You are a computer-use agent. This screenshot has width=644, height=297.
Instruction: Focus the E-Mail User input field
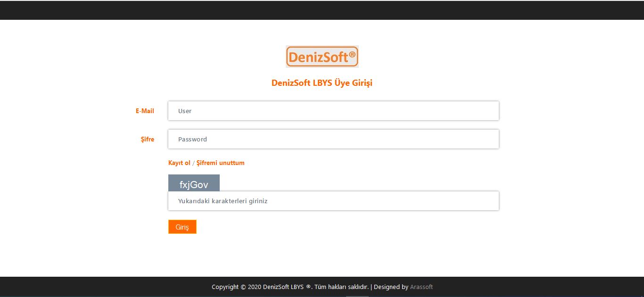pyautogui.click(x=333, y=111)
